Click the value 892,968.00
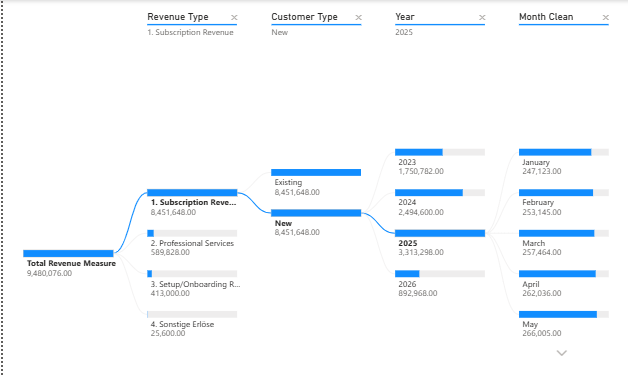The image size is (628, 376). (418, 293)
